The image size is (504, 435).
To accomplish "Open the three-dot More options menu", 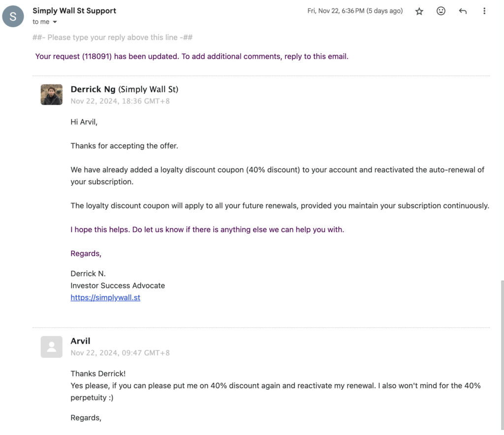I will tap(484, 11).
